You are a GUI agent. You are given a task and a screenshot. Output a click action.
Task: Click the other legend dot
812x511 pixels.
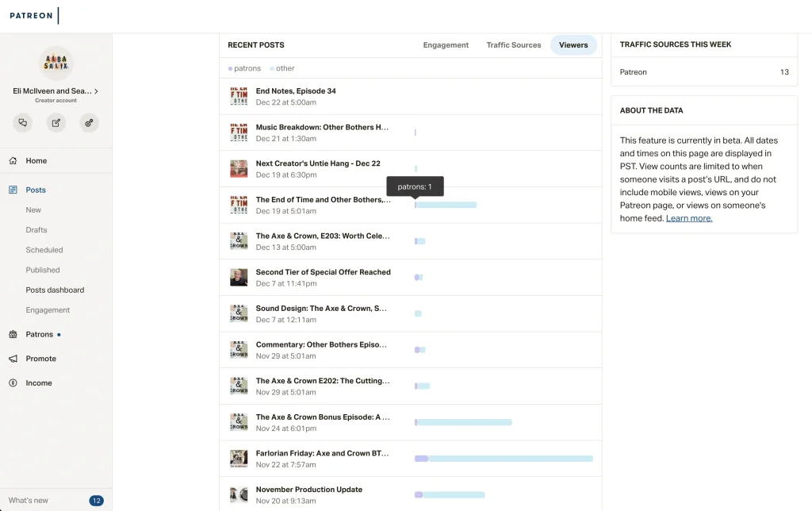click(272, 68)
